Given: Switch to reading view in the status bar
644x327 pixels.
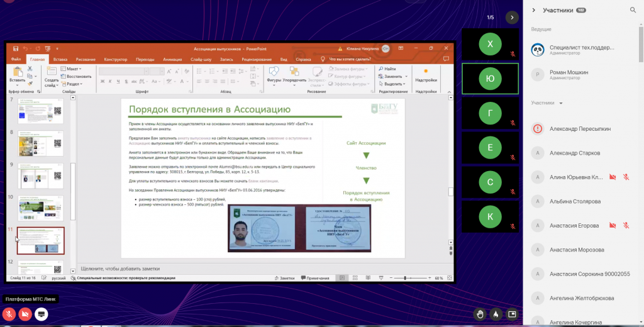Looking at the screenshot, I should click(x=368, y=278).
